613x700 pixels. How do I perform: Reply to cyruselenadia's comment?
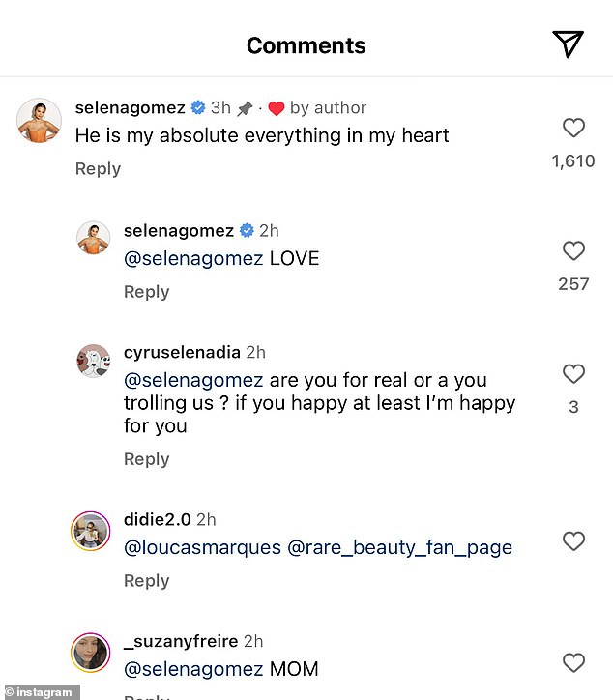(x=146, y=459)
